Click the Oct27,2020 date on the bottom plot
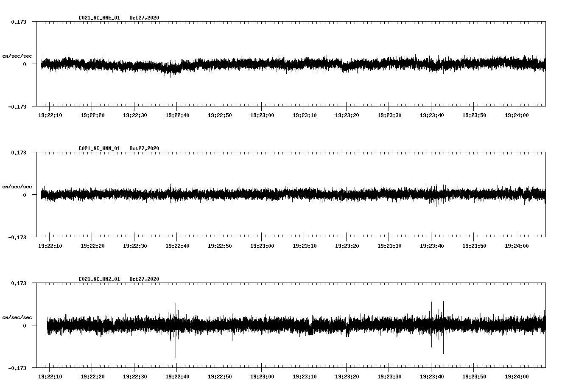The image size is (576, 392). (x=144, y=279)
